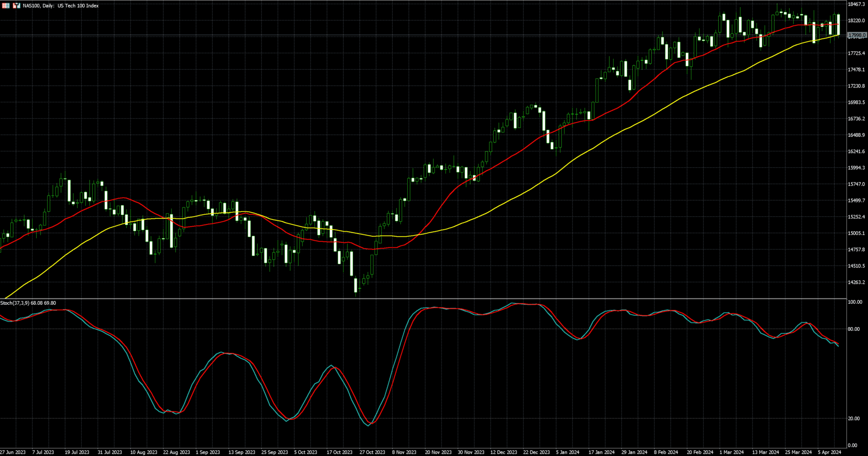The width and height of the screenshot is (868, 456).
Task: Select the highlighted 17998.0 current price tag
Action: 856,35
